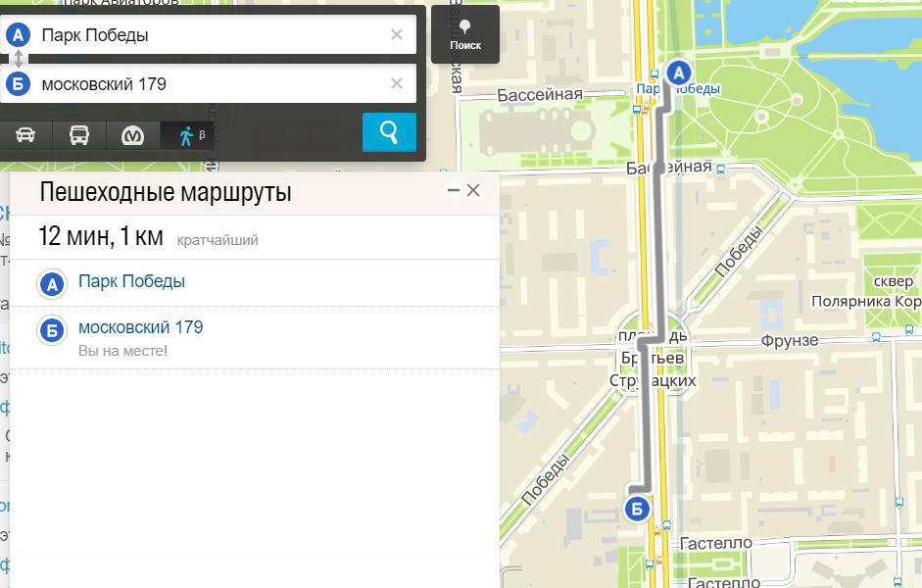Image resolution: width=922 pixels, height=588 pixels.
Task: Click Парк Победы link in route steps
Action: [x=131, y=281]
